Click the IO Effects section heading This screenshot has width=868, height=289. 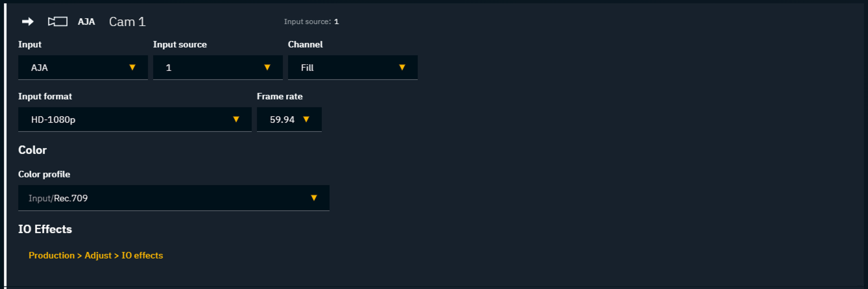[x=45, y=229]
